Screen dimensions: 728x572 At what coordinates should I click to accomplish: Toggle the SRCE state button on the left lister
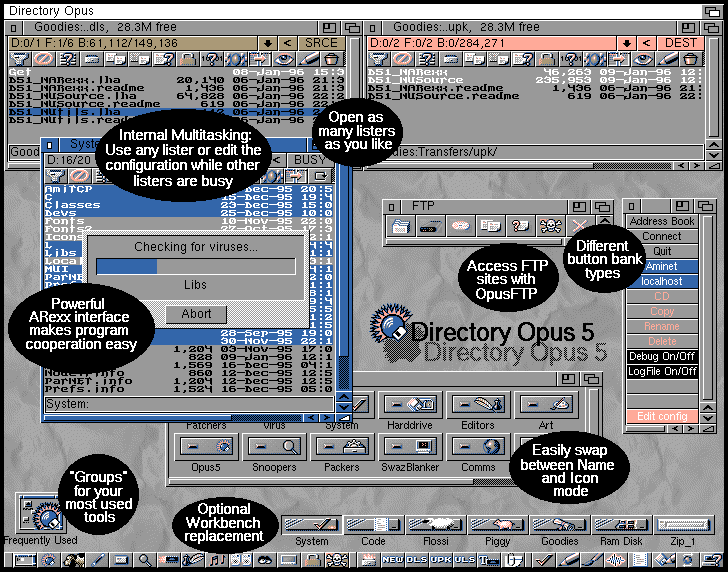[x=321, y=43]
